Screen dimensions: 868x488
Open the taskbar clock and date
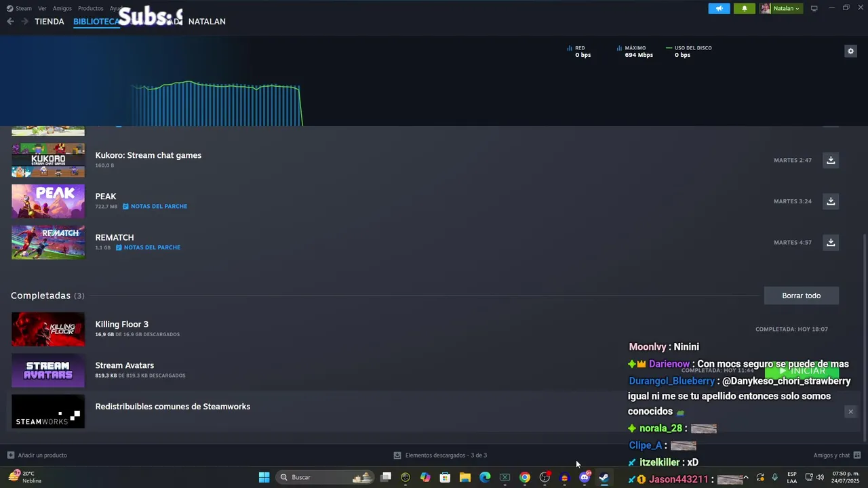(846, 477)
